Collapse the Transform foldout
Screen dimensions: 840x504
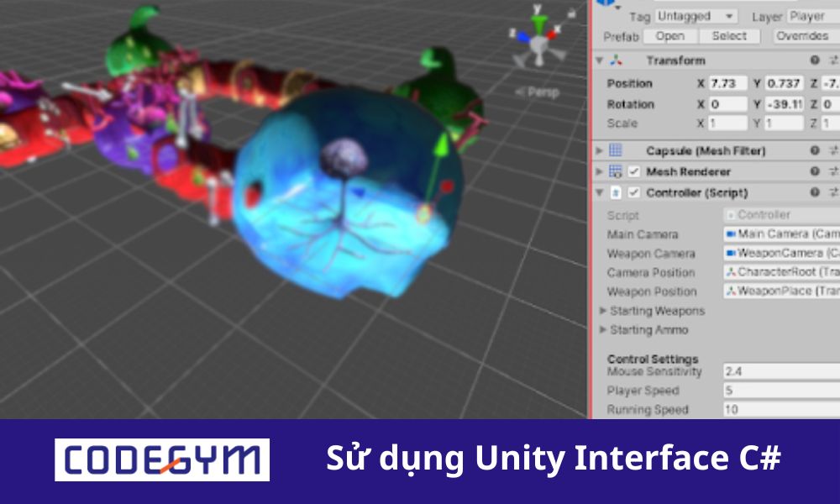coord(598,60)
